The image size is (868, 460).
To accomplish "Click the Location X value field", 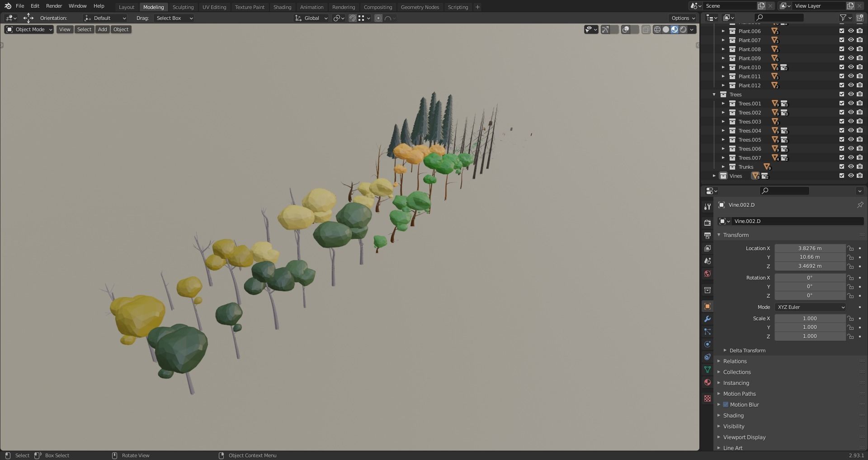I will [x=810, y=248].
